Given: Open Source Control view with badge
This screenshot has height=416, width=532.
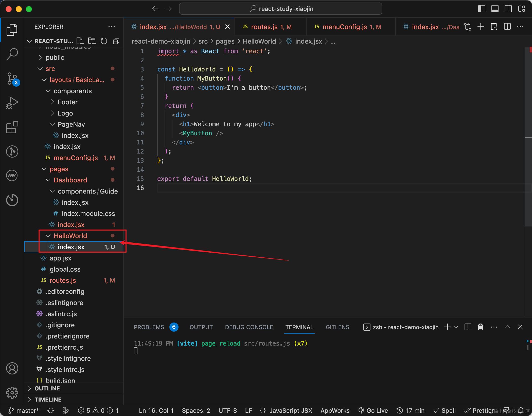Looking at the screenshot, I should (12, 79).
